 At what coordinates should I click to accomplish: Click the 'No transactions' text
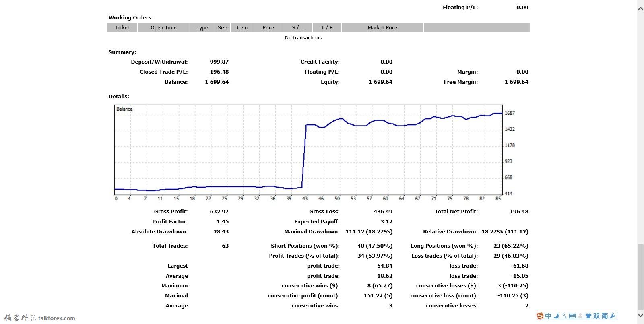[x=303, y=38]
